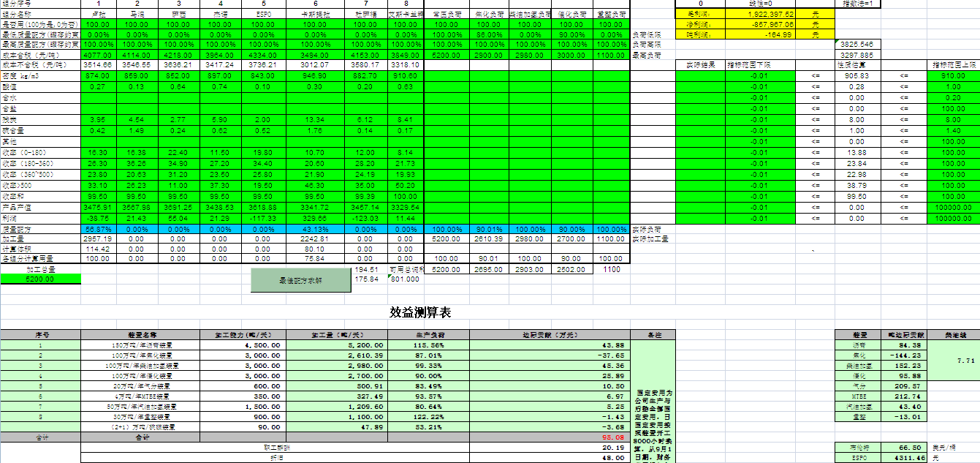The image size is (980, 463).
Task: Select the calculated volume value 114.42
Action: 98,249
